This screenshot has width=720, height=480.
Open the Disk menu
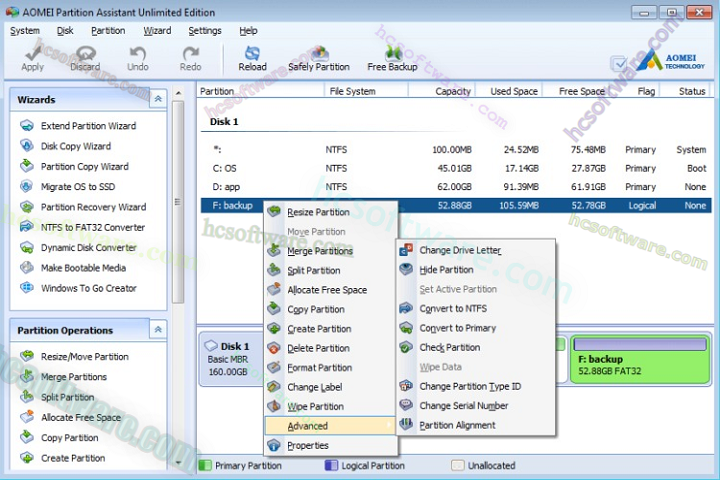coord(65,31)
